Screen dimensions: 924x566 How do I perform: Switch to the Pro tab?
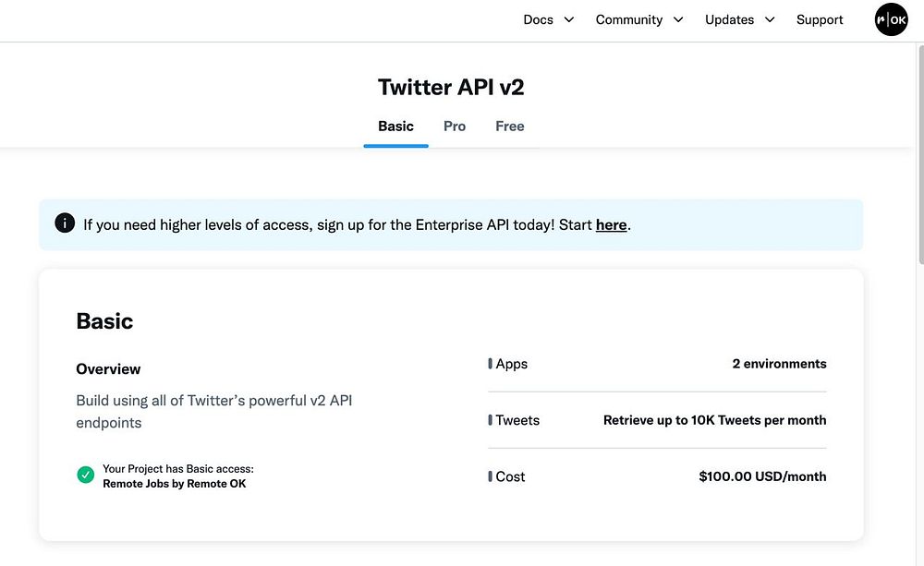coord(455,126)
